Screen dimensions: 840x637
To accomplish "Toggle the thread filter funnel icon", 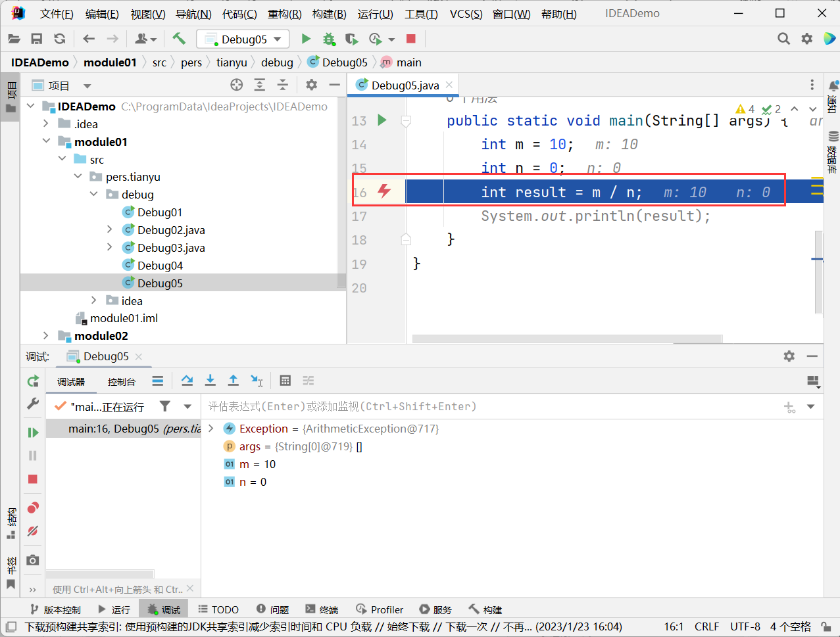I will (165, 406).
